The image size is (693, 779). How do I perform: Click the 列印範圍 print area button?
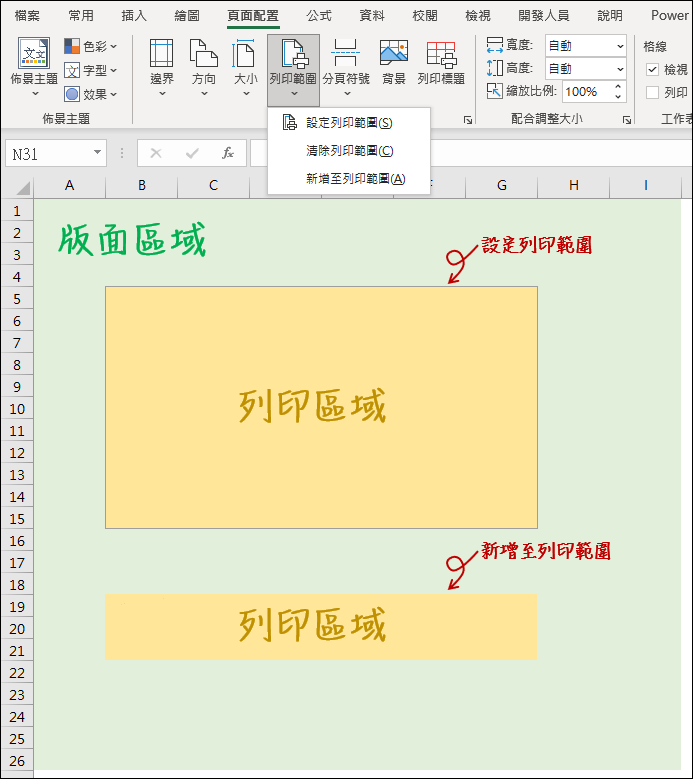point(293,70)
